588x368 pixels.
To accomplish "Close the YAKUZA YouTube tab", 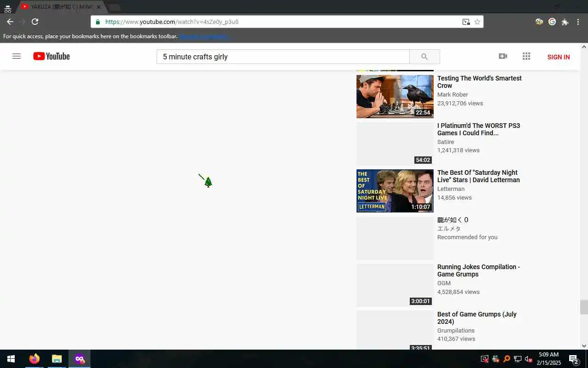I will tap(99, 7).
